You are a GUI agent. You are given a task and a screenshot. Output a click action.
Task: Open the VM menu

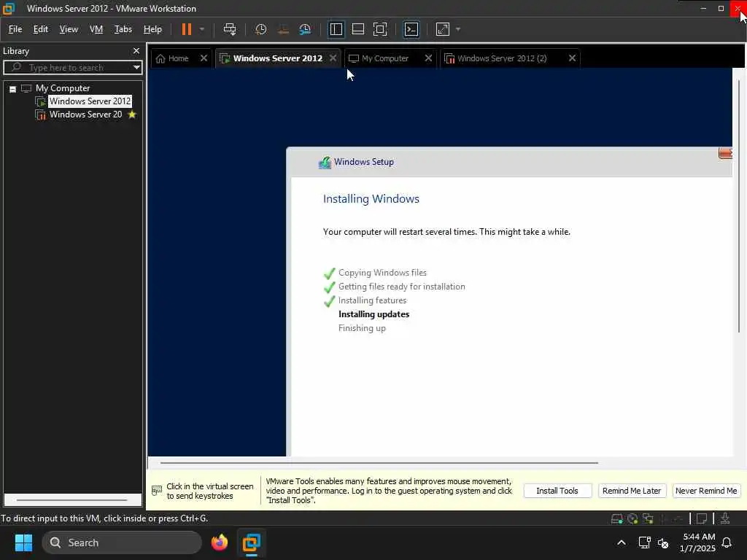(x=96, y=29)
